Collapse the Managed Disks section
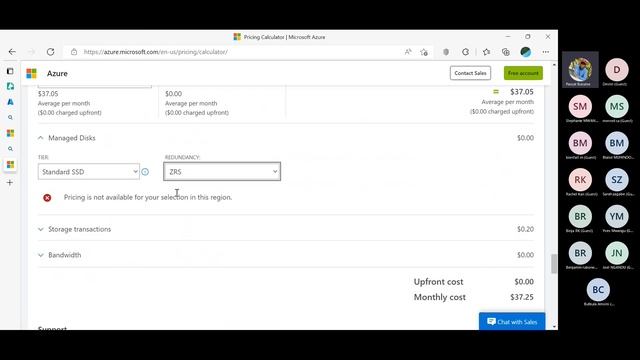The height and width of the screenshot is (360, 640). [67, 138]
